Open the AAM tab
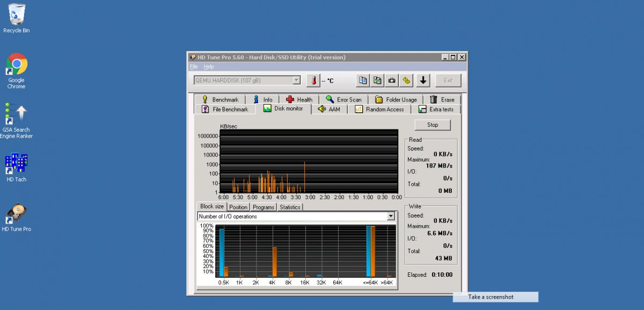This screenshot has height=310, width=644. 329,109
